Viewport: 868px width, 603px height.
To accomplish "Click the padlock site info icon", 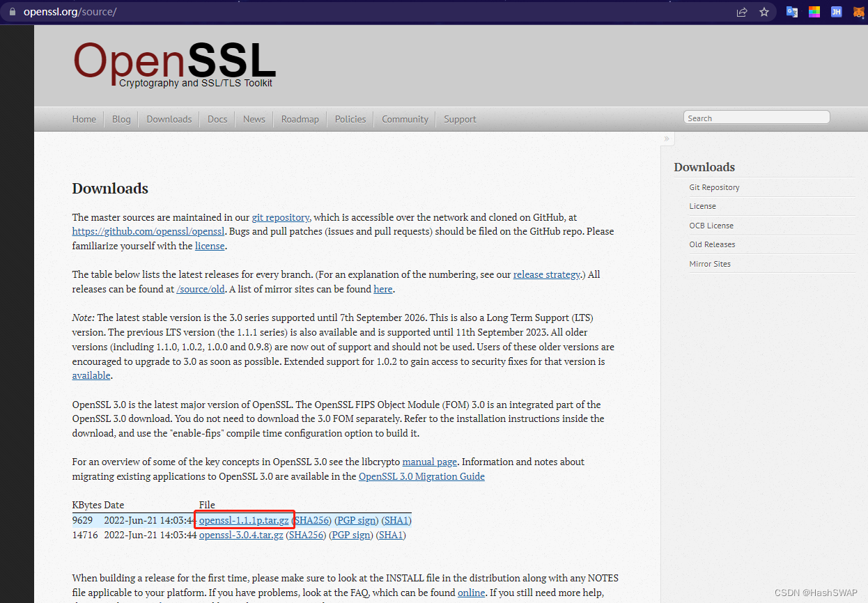I will click(12, 12).
